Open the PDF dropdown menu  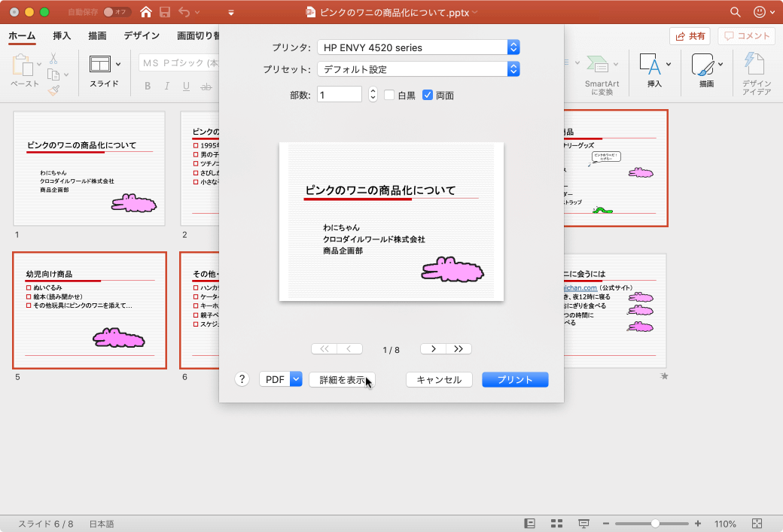click(x=281, y=379)
